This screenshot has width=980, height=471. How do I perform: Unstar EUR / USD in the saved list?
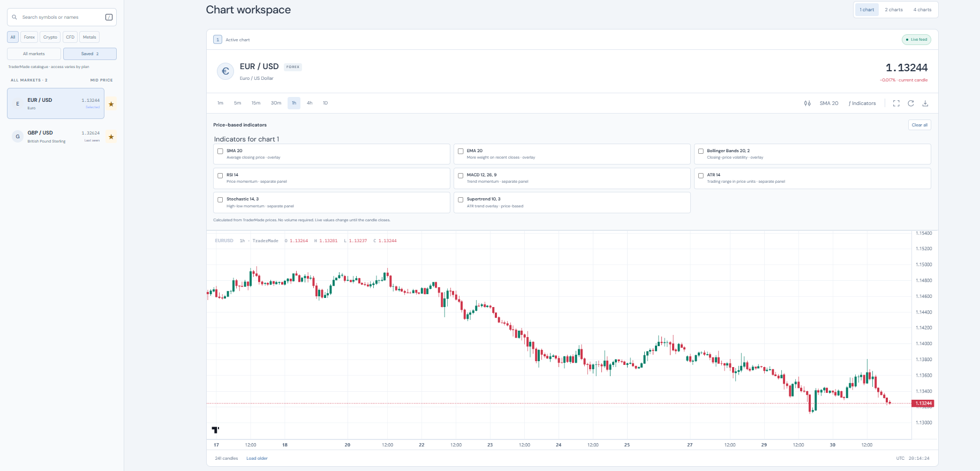111,104
